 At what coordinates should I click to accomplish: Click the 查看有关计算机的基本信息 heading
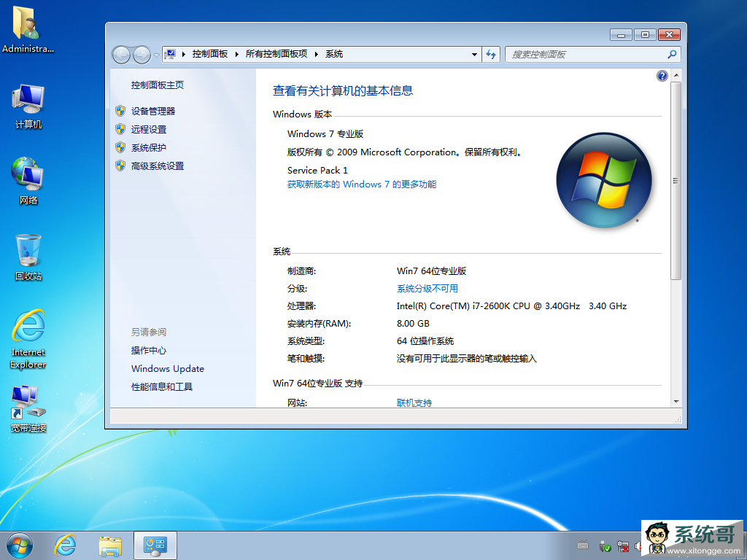(x=343, y=90)
